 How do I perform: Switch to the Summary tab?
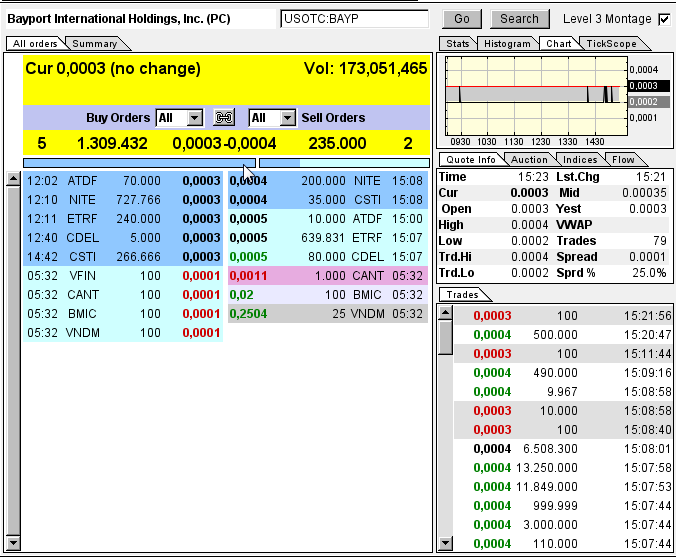pyautogui.click(x=95, y=44)
